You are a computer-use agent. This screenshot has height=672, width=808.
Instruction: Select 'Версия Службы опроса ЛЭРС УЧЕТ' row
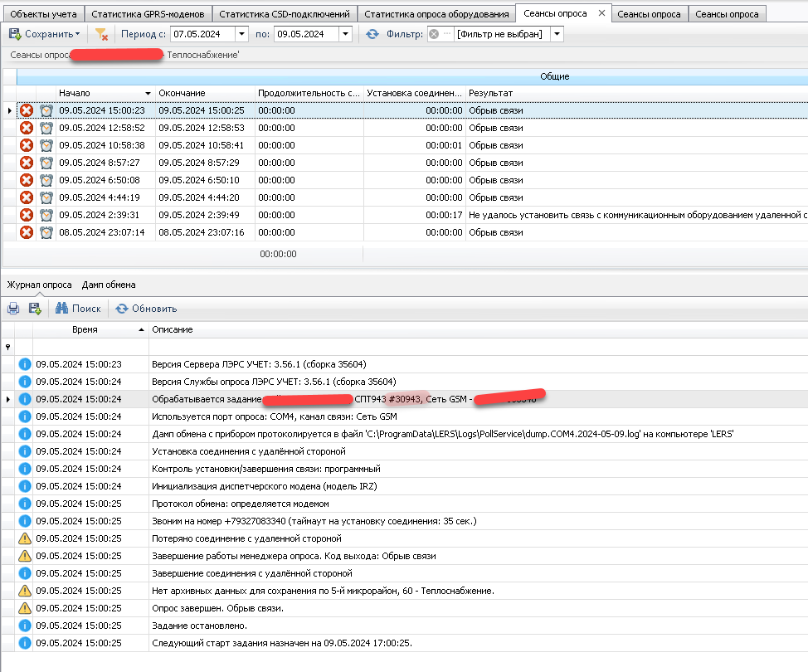405,382
